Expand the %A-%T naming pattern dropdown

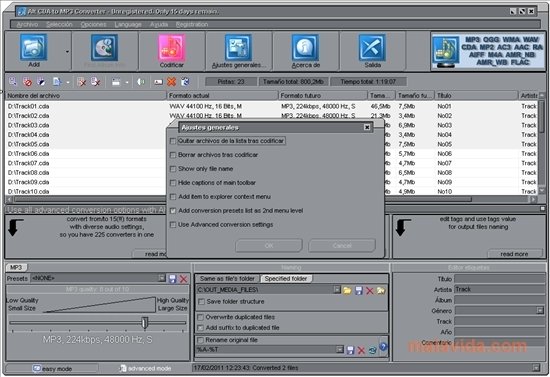[x=340, y=349]
